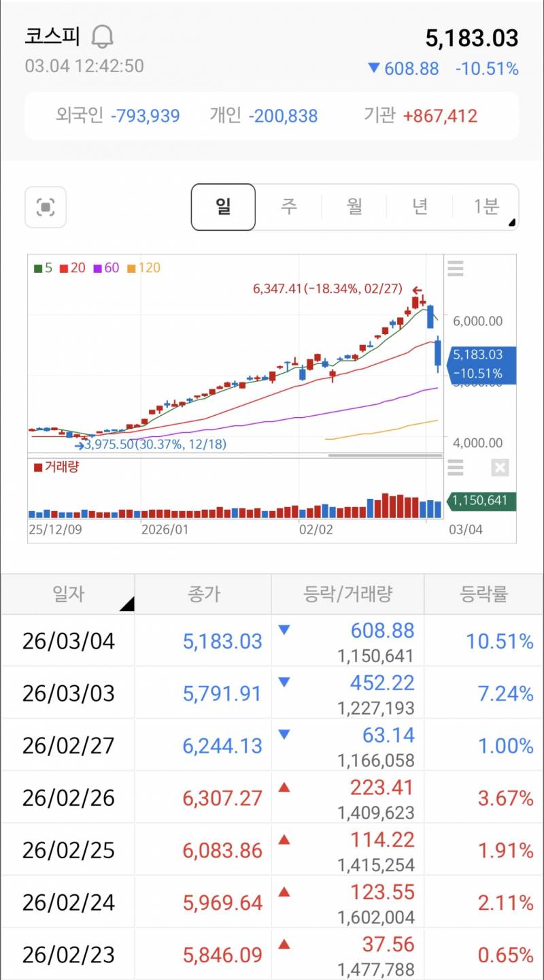Toggle the 120-day moving average legend

tap(143, 268)
